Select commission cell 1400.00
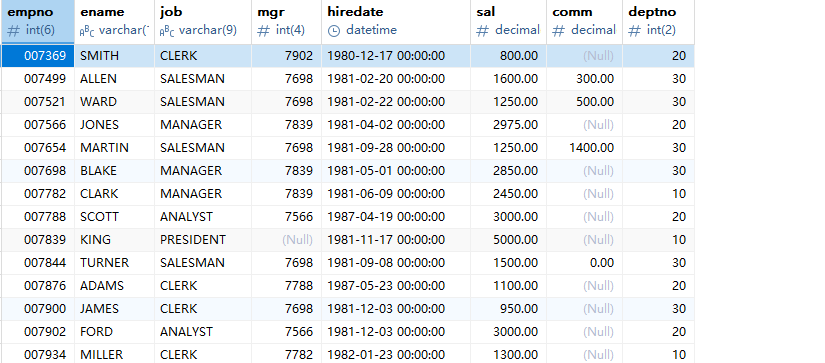 pos(585,148)
